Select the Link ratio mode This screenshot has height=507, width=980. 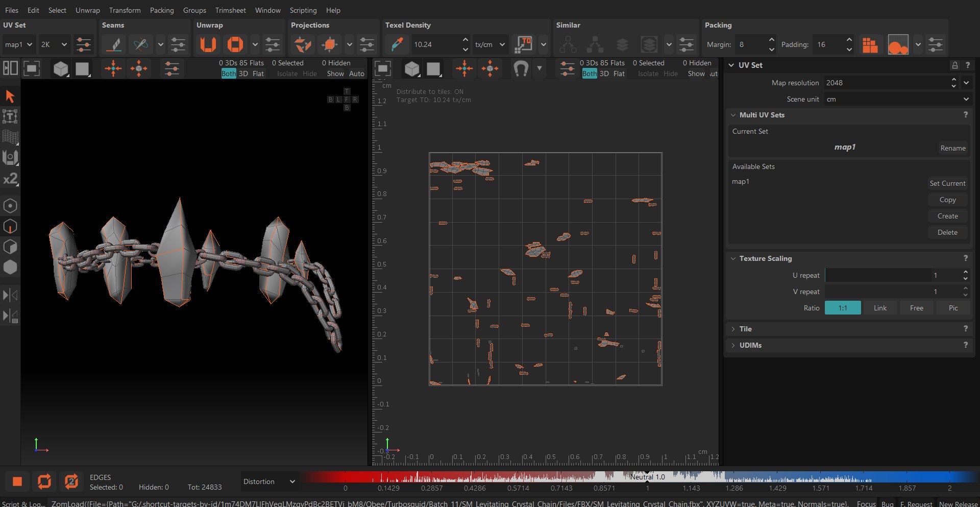click(x=879, y=308)
